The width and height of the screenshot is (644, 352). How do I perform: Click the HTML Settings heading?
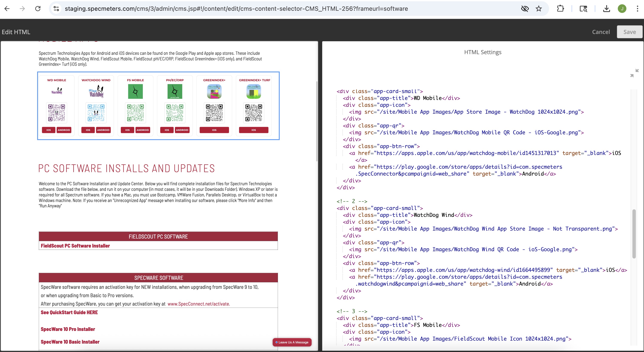pyautogui.click(x=483, y=52)
